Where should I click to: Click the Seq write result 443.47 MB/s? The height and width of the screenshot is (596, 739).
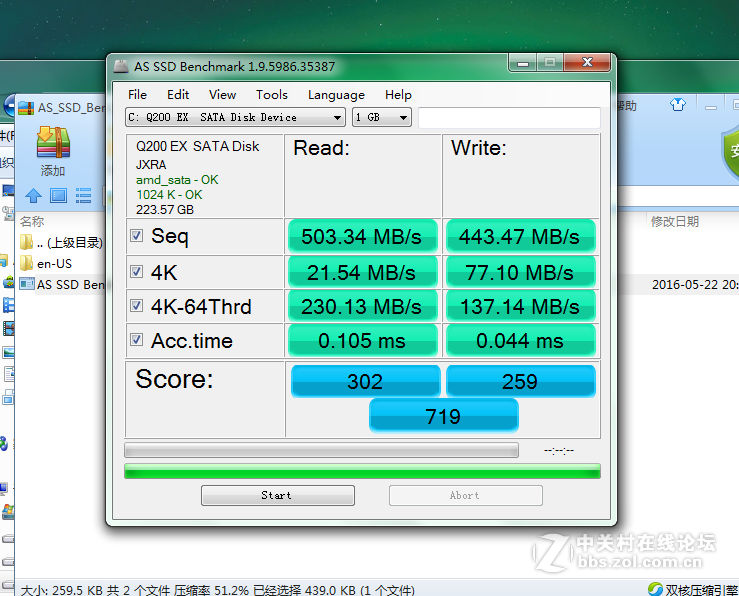tap(520, 236)
